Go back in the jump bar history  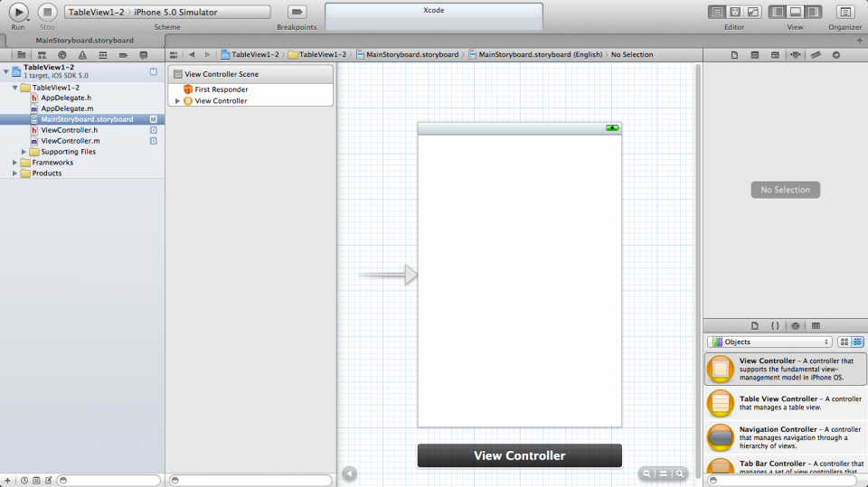pos(192,55)
